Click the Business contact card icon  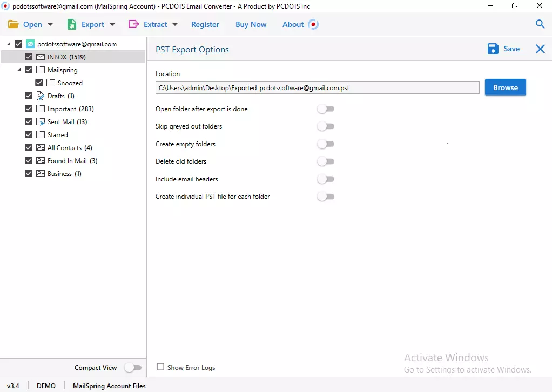point(41,173)
